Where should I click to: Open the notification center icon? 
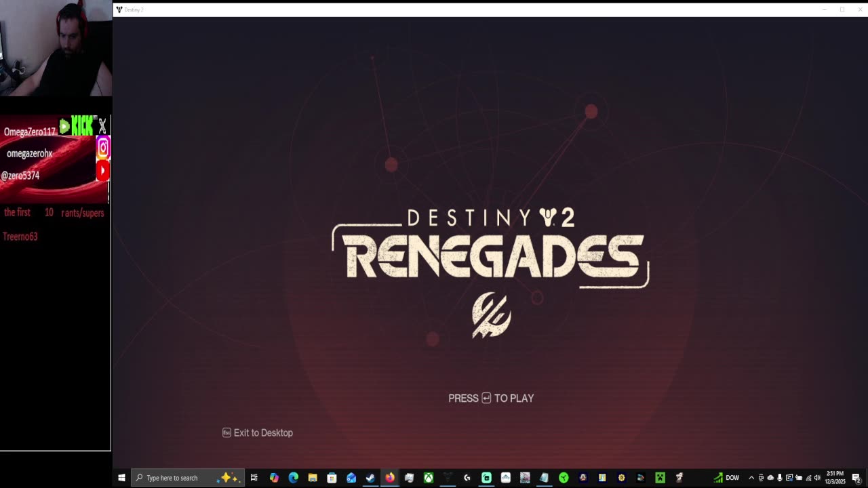tap(856, 478)
